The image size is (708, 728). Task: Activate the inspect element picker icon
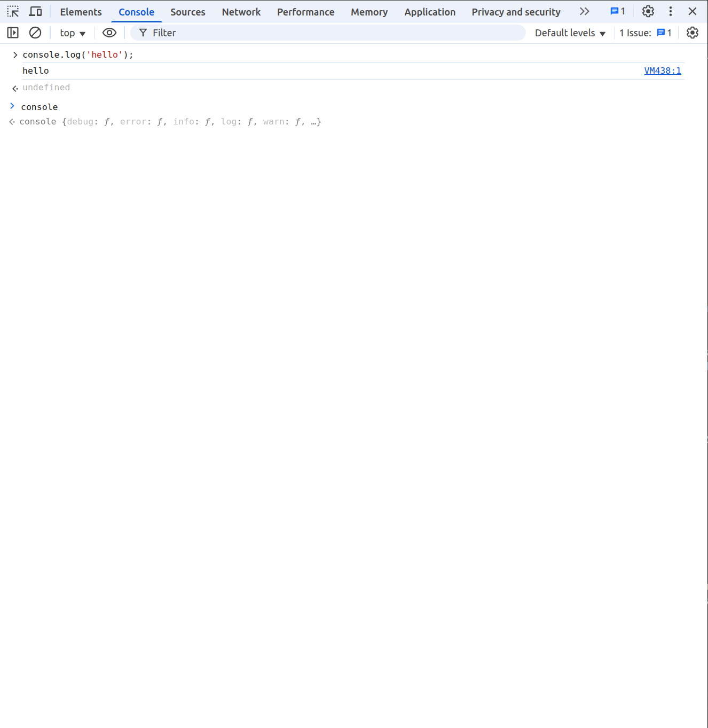coord(13,12)
